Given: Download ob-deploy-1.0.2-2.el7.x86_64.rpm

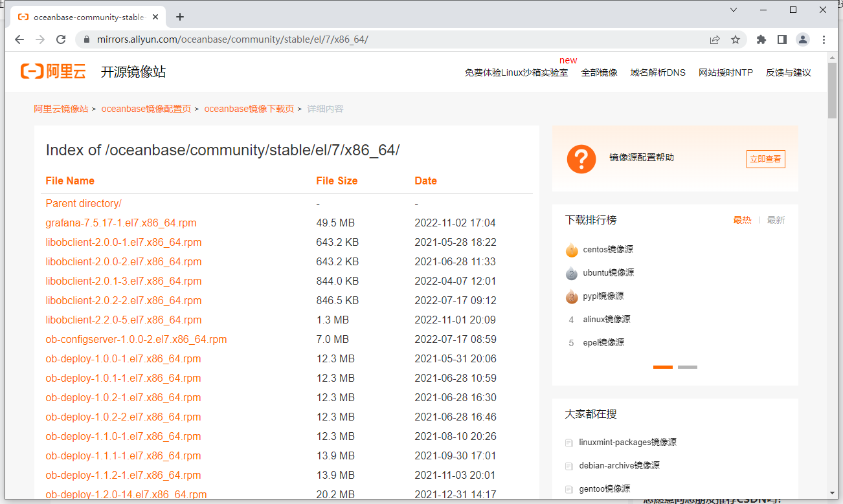Looking at the screenshot, I should pos(123,417).
